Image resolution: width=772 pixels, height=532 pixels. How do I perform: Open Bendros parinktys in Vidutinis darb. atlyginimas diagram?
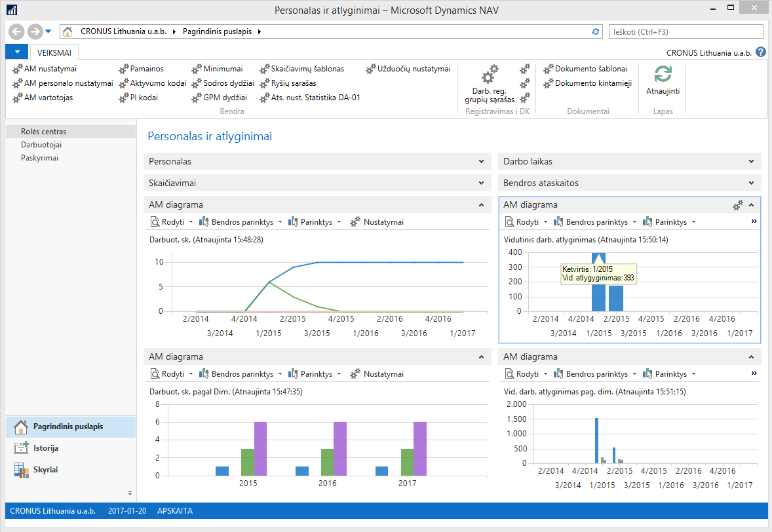pos(595,222)
